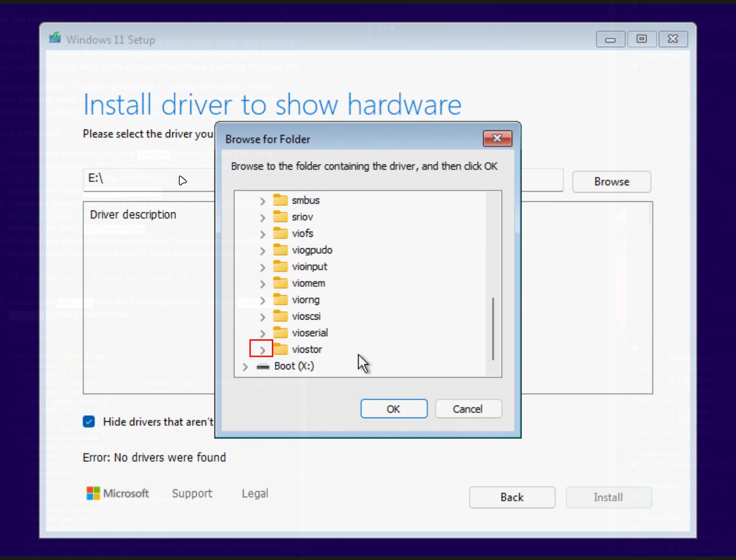
Task: Open the Legal link
Action: [x=255, y=493]
